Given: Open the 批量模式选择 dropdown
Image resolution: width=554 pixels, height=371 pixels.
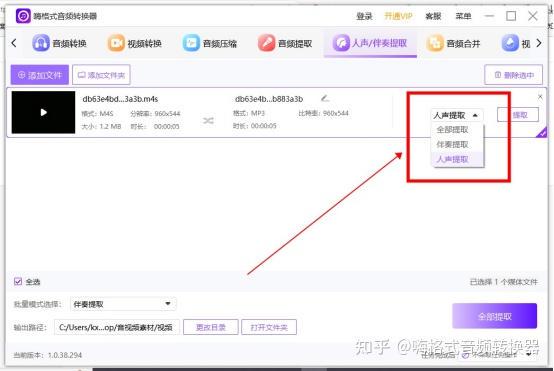Looking at the screenshot, I should (x=123, y=304).
